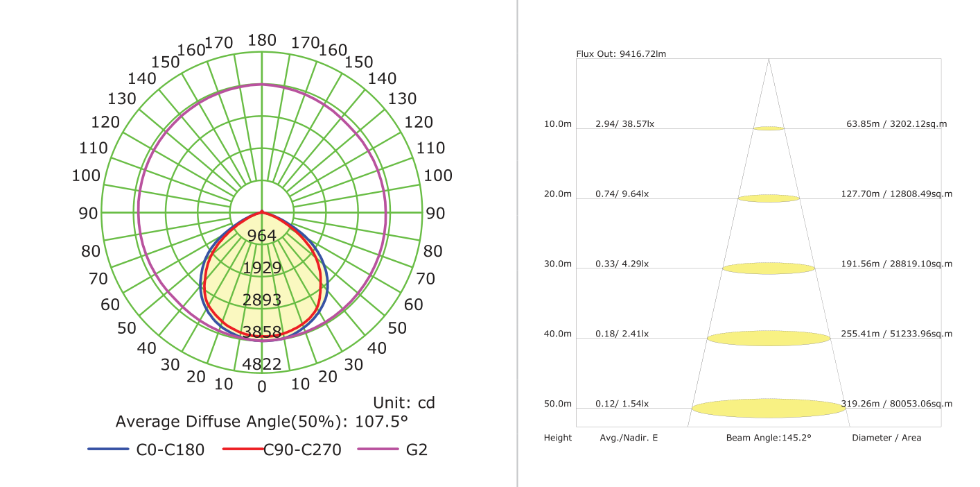Screen dimensions: 980x487
Task: Click the 180 degree polar angle label
Action: [x=262, y=40]
